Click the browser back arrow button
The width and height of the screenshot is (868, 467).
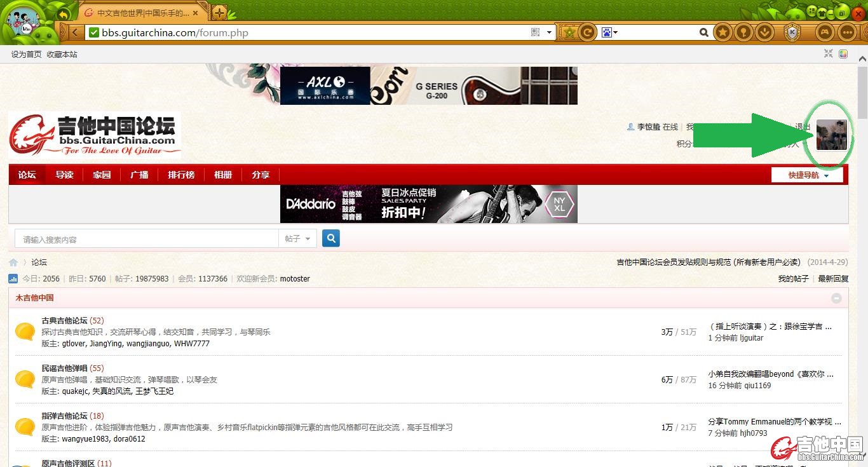coord(76,32)
